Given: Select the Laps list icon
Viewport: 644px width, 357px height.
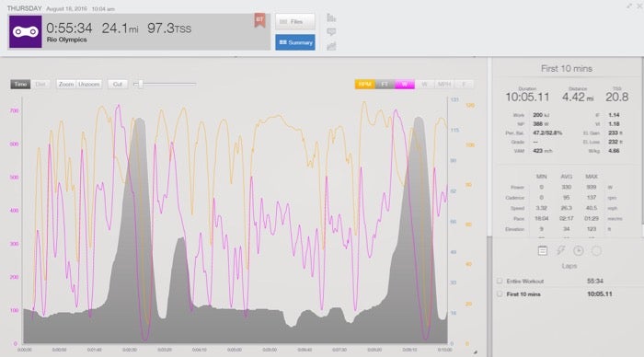Looking at the screenshot, I should point(543,250).
